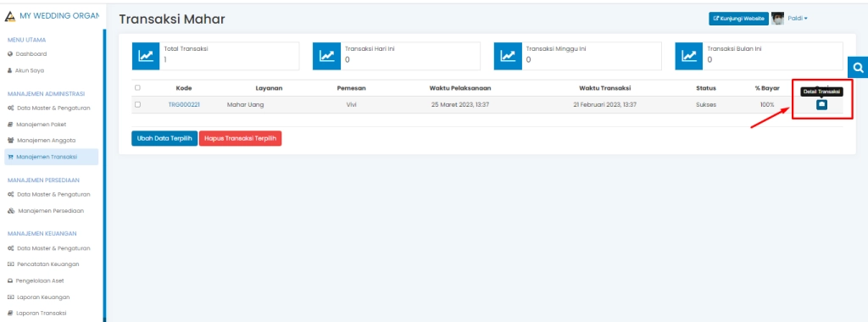Click the Ubah Data Terpilih button
868x322 pixels.
(164, 139)
